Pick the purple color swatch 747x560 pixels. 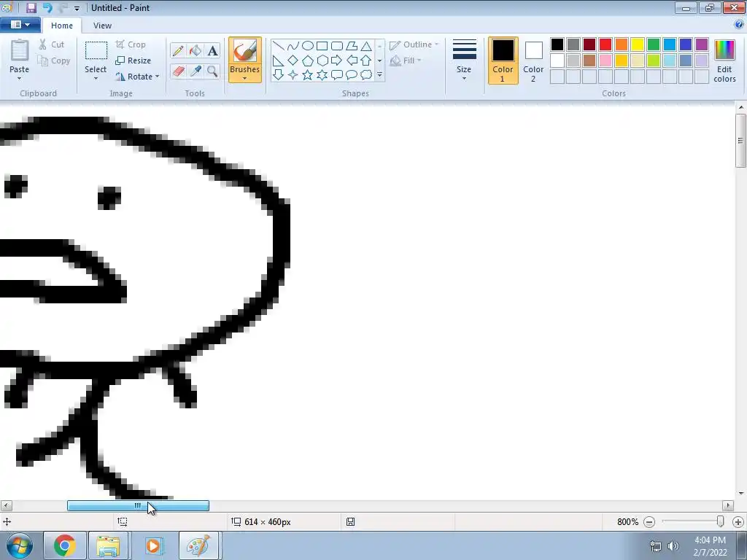702,44
